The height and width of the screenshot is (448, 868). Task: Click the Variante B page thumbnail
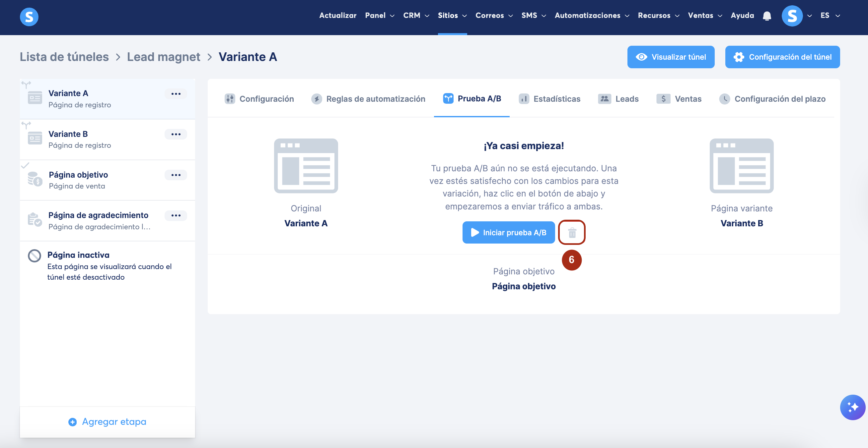741,166
